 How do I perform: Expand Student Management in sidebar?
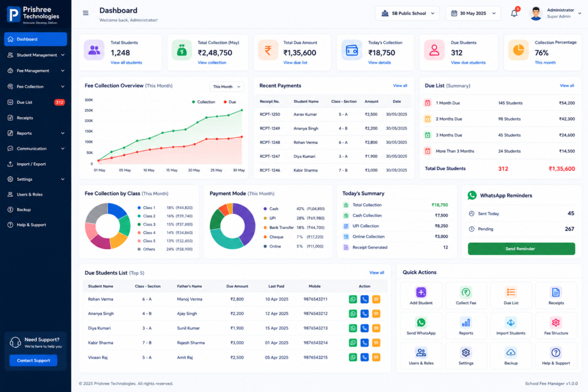[x=36, y=55]
